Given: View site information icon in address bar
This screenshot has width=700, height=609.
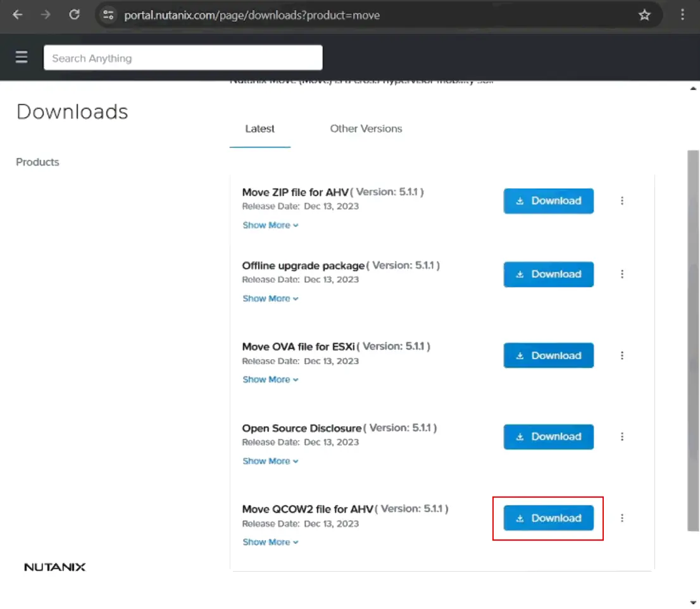Looking at the screenshot, I should tap(108, 15).
